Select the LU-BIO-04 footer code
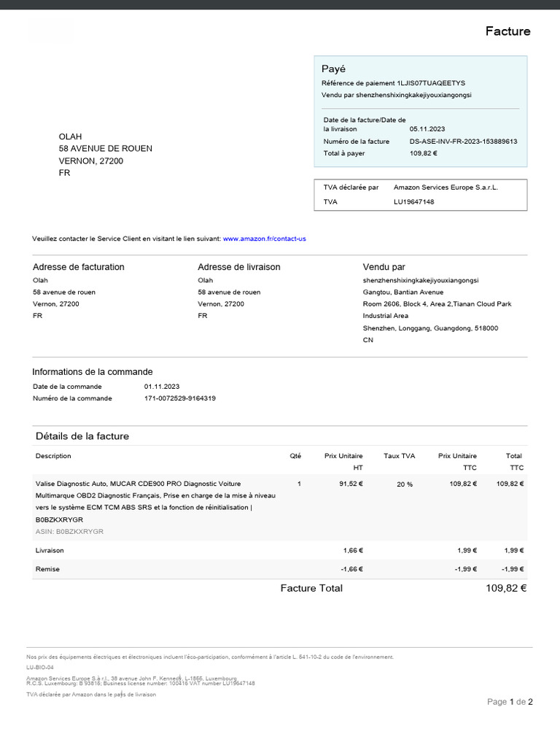 (x=40, y=667)
